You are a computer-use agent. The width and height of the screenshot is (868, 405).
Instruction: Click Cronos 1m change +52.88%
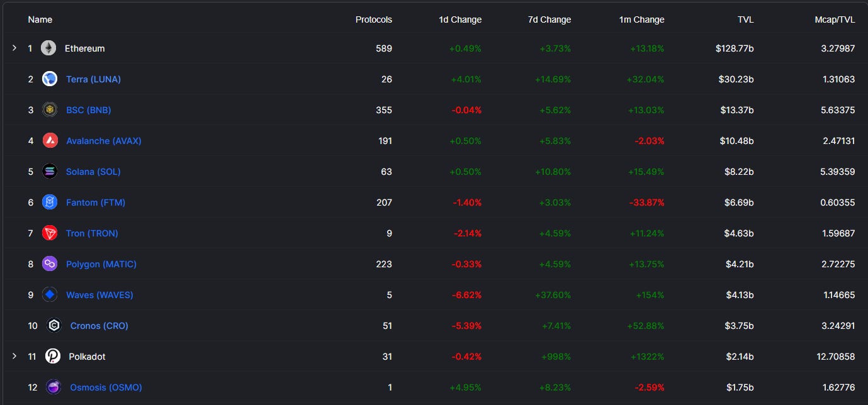tap(645, 326)
